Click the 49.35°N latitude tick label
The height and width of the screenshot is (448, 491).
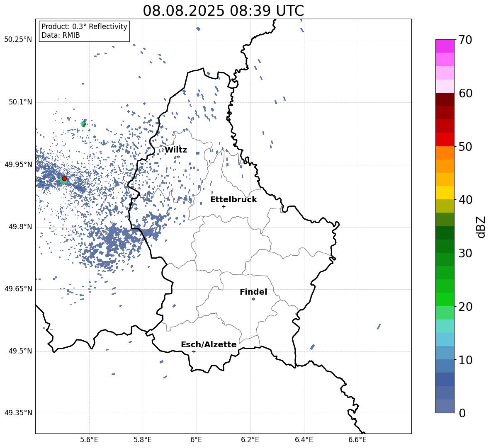coord(18,413)
